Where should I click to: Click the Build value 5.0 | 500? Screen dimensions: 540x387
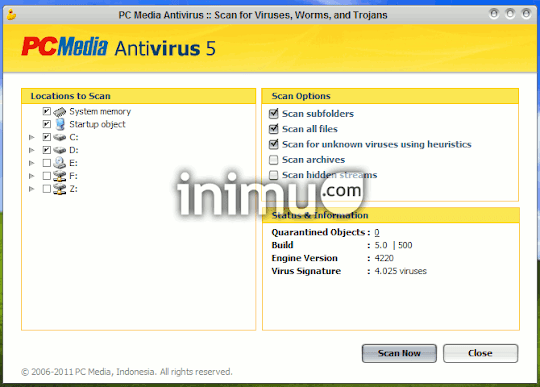(x=393, y=245)
